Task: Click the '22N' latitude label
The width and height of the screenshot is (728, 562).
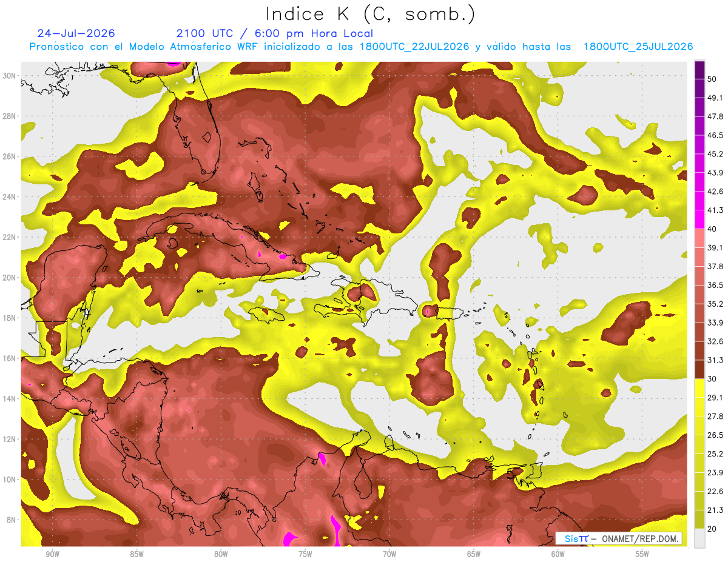Action: pyautogui.click(x=10, y=237)
